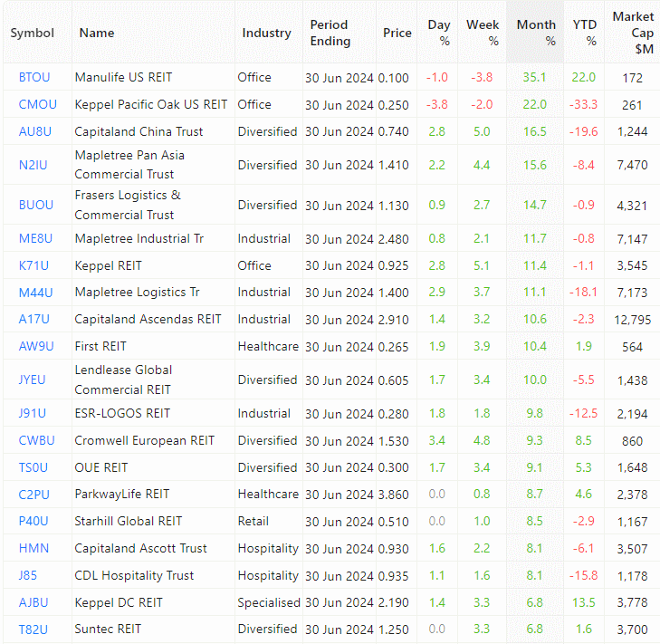Sort by the Symbol column header
This screenshot has width=660, height=644.
pos(33,33)
